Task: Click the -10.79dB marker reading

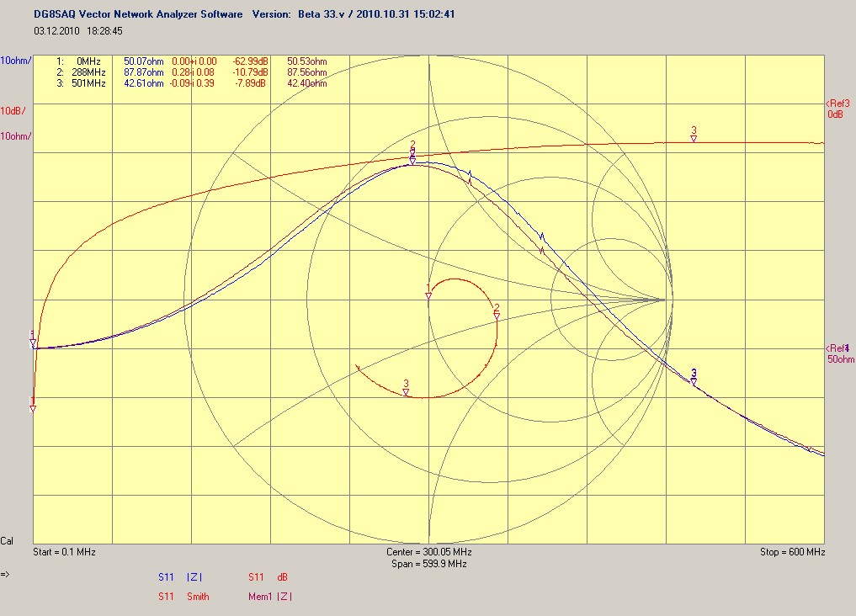Action: (251, 72)
